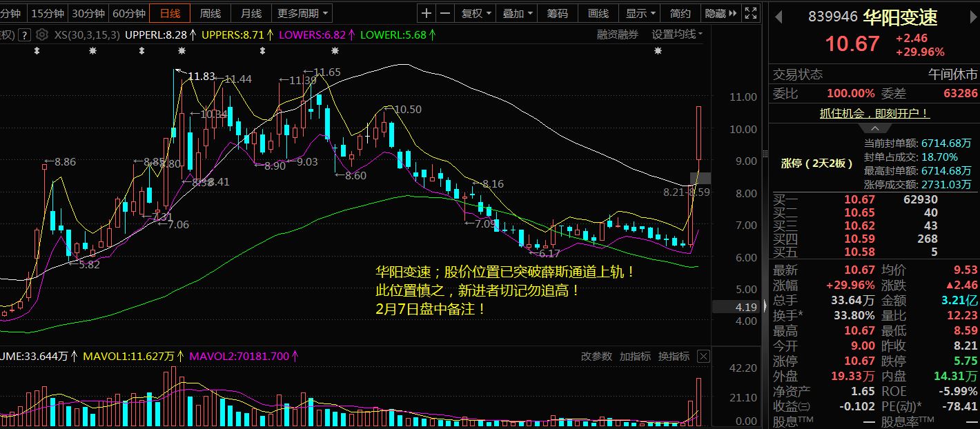980x429 pixels.
Task: Click 抓住机会，即刻开户 link
Action: (x=874, y=114)
